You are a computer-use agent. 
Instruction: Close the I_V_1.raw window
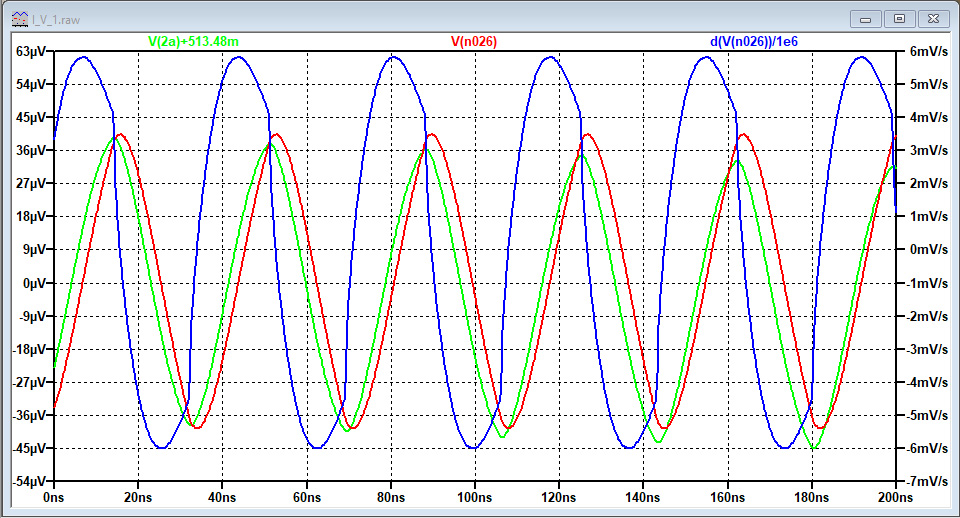point(933,19)
